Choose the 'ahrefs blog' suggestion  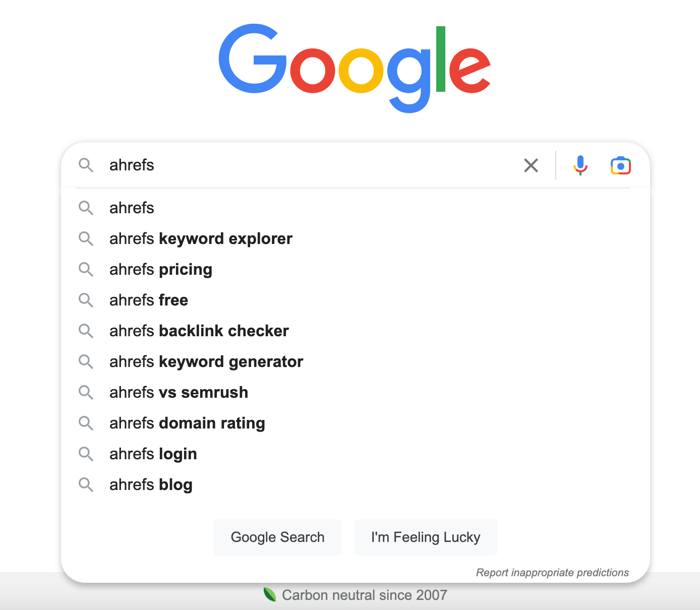pos(151,484)
